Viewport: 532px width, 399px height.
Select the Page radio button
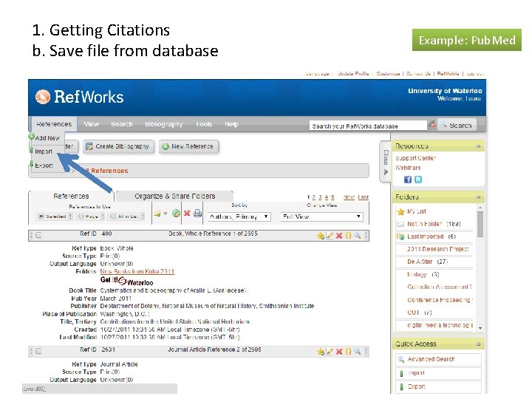(x=81, y=216)
